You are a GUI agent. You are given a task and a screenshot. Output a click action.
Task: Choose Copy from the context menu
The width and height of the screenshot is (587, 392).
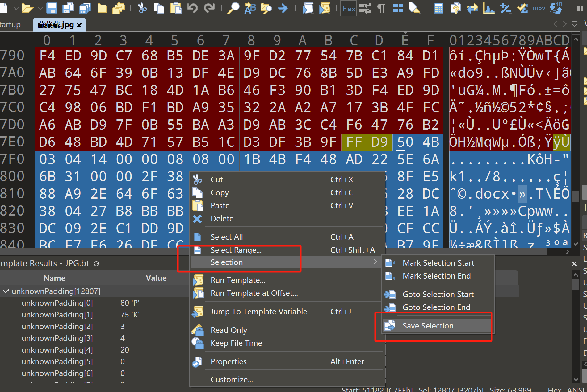(287, 192)
